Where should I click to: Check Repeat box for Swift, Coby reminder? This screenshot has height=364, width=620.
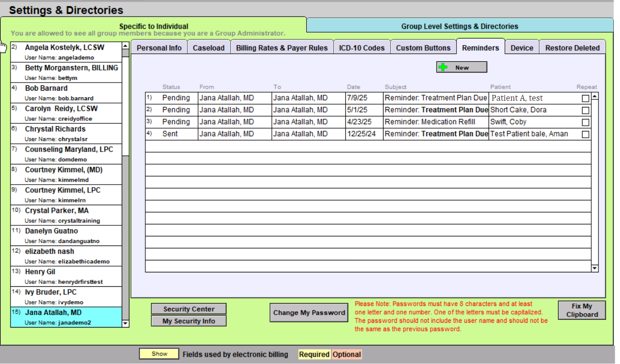point(585,122)
